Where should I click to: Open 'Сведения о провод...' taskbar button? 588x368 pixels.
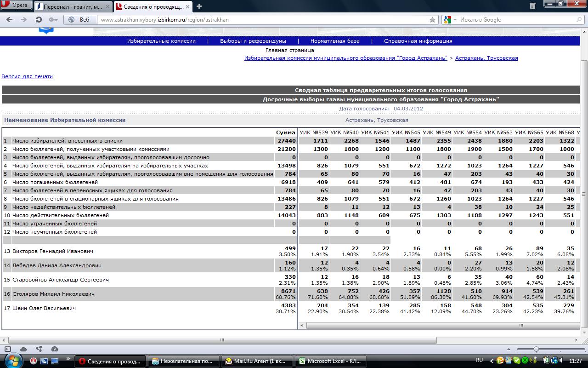tap(111, 361)
